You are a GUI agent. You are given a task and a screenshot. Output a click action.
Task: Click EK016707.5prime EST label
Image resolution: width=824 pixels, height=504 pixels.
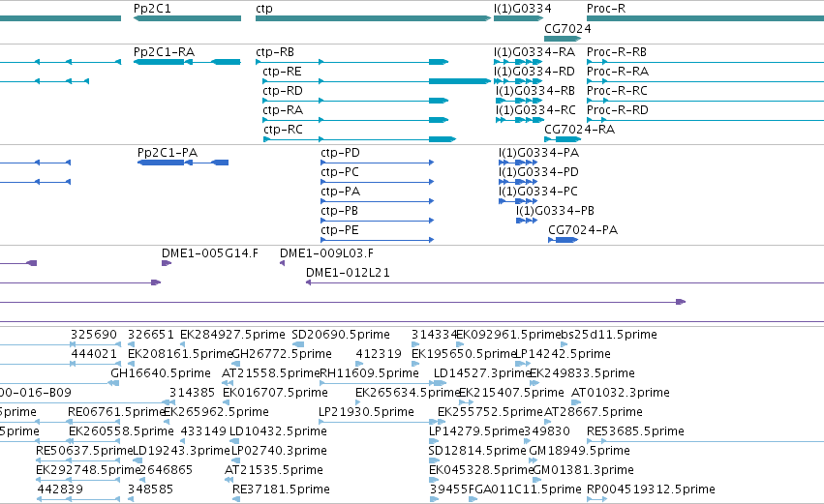tap(275, 393)
